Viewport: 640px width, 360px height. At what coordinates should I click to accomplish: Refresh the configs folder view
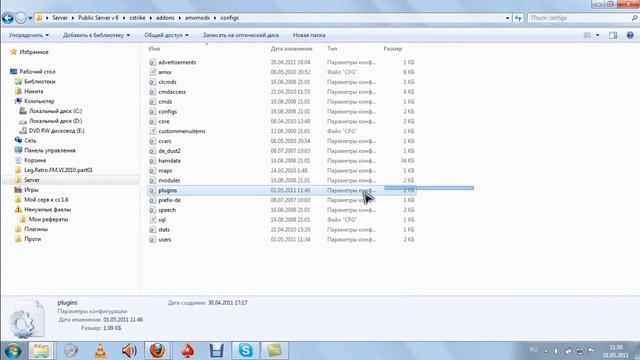pyautogui.click(x=518, y=18)
